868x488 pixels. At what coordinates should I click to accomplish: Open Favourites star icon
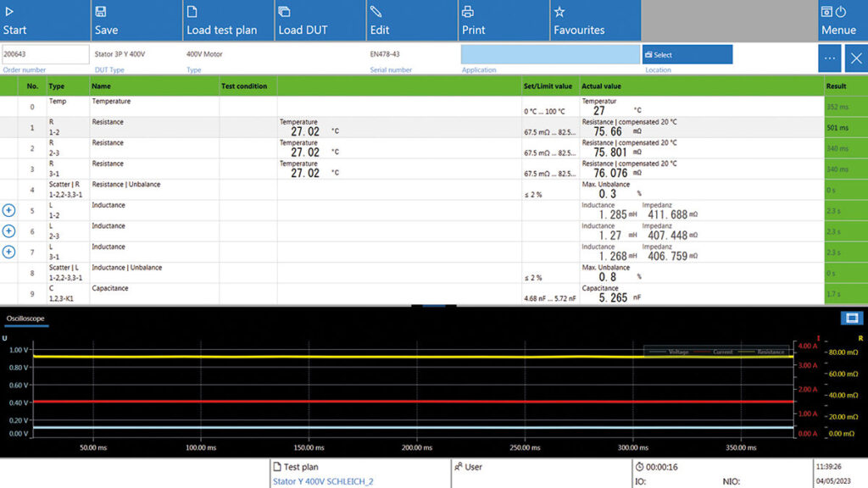[x=559, y=12]
